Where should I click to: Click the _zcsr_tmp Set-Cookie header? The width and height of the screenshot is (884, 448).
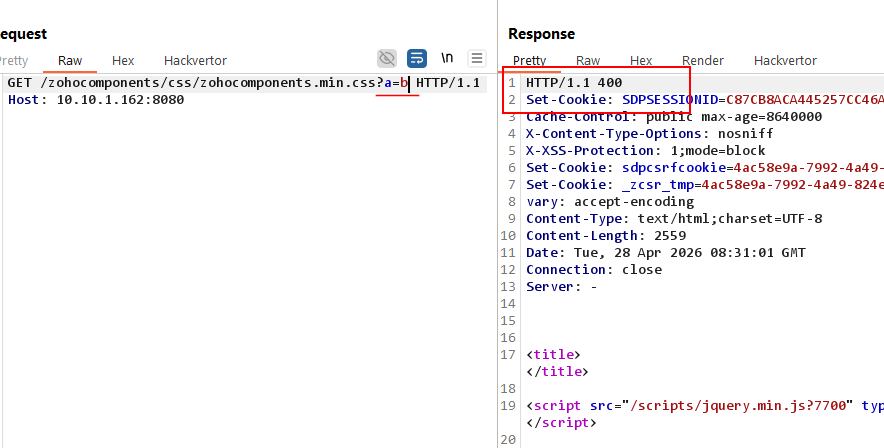[705, 184]
